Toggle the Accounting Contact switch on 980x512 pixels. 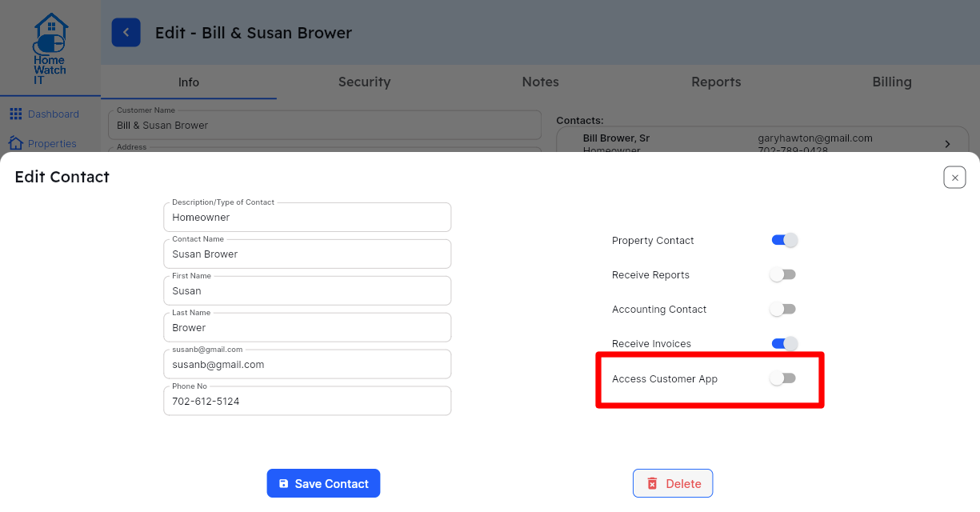(782, 309)
